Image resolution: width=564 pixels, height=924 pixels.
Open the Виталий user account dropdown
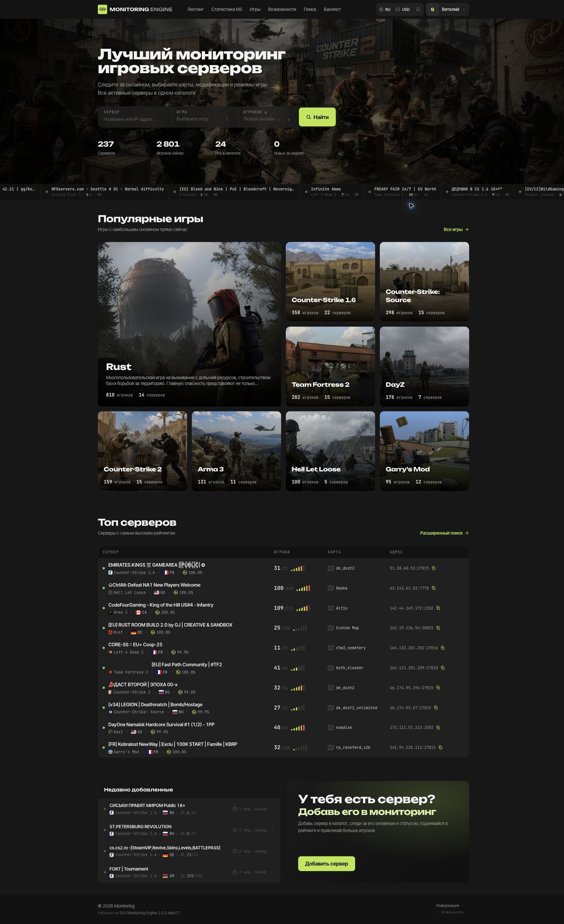pos(447,9)
